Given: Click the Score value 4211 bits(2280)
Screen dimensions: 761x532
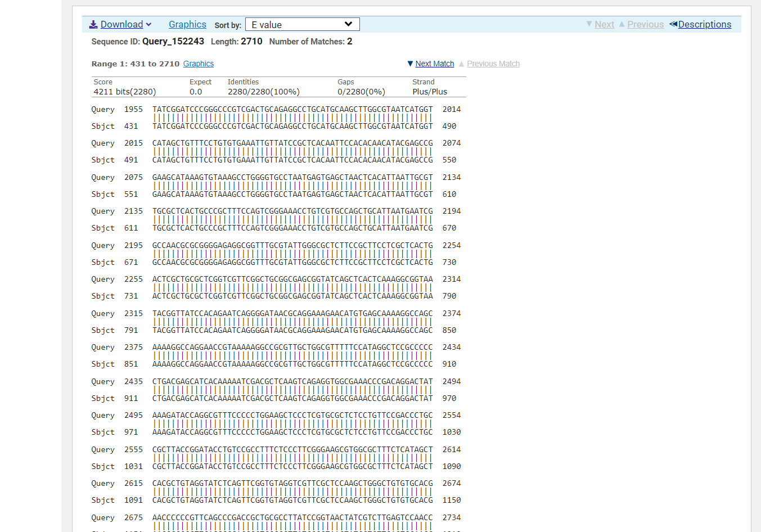Looking at the screenshot, I should (125, 92).
